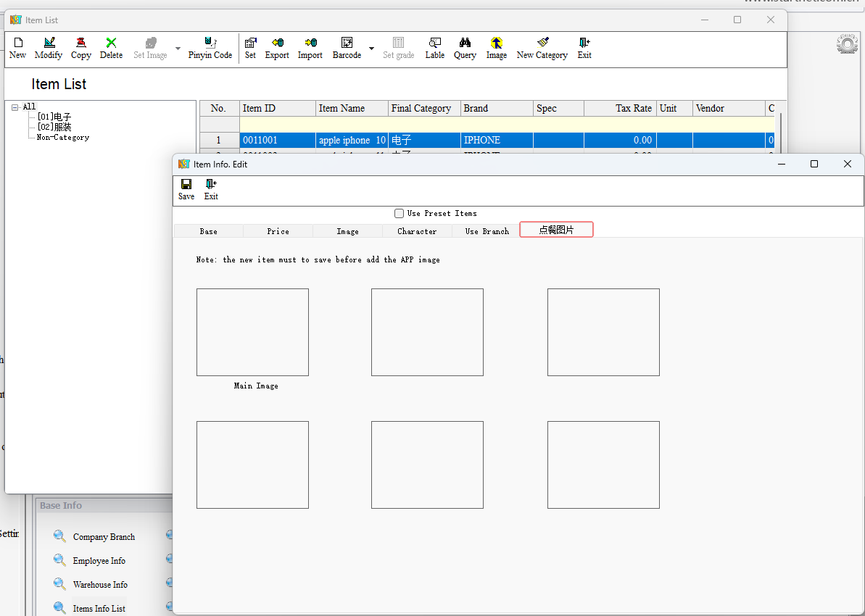This screenshot has width=865, height=616.
Task: Open the Barcode dropdown arrow
Action: point(371,49)
